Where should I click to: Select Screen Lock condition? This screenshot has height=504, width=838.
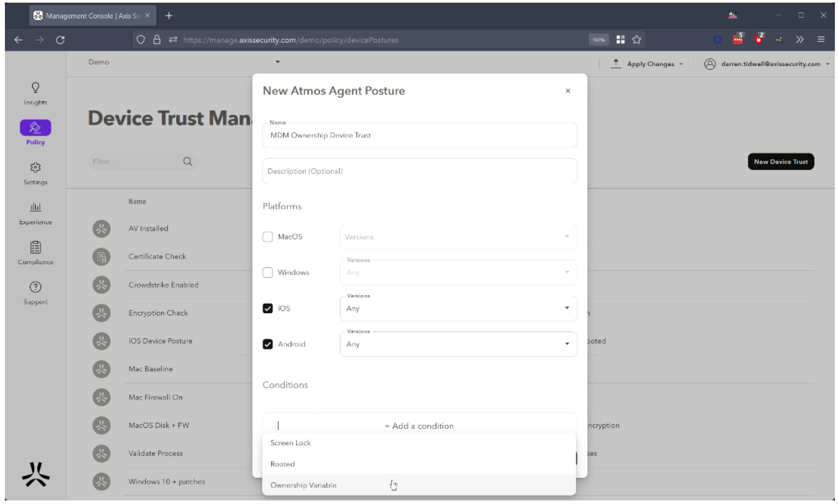coord(419,443)
